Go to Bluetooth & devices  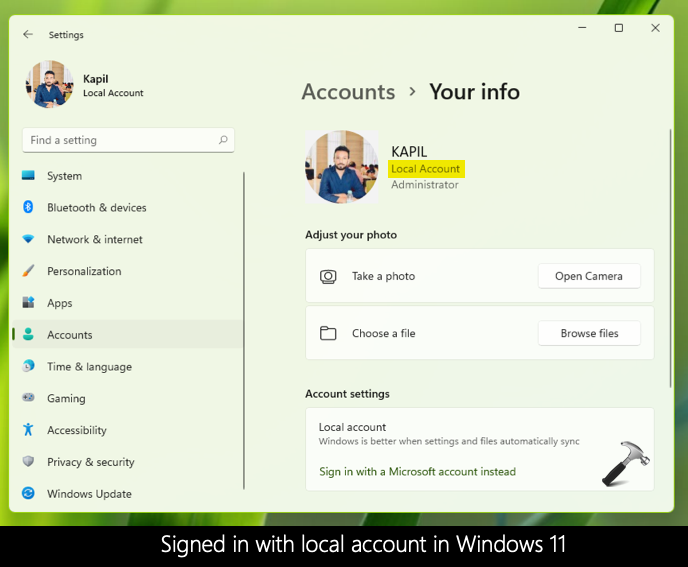[97, 208]
